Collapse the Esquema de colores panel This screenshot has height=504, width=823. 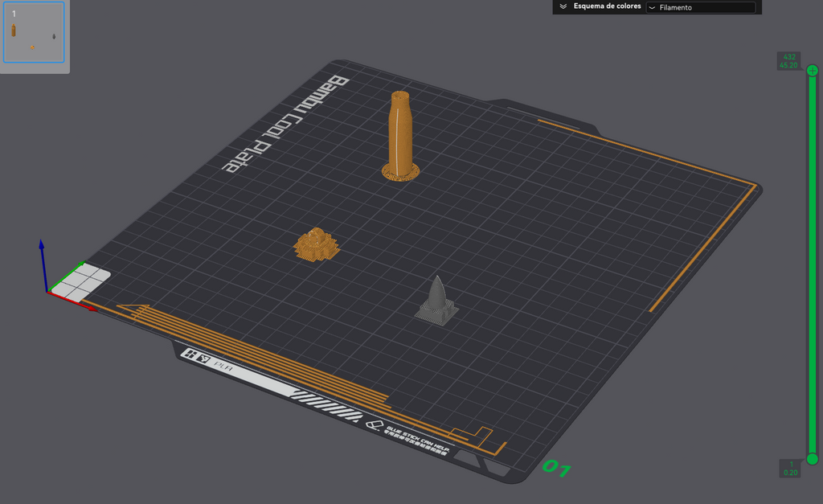coord(563,6)
